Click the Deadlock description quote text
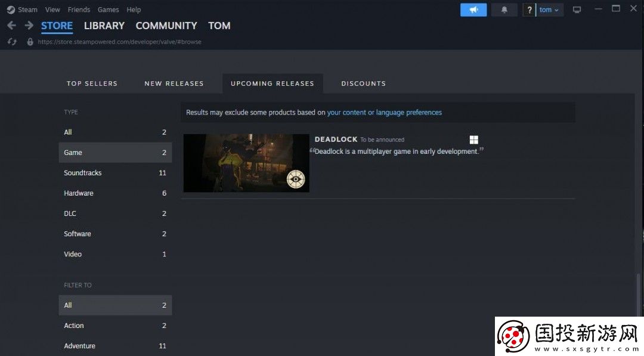Image resolution: width=644 pixels, height=356 pixels. 397,151
